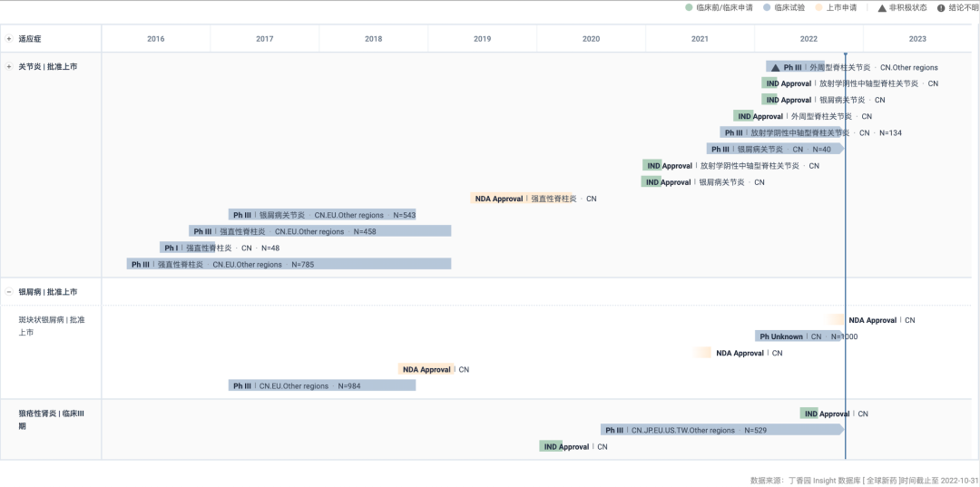
Task: Click the 结论不明 exclamation legend icon
Action: pyautogui.click(x=941, y=7)
